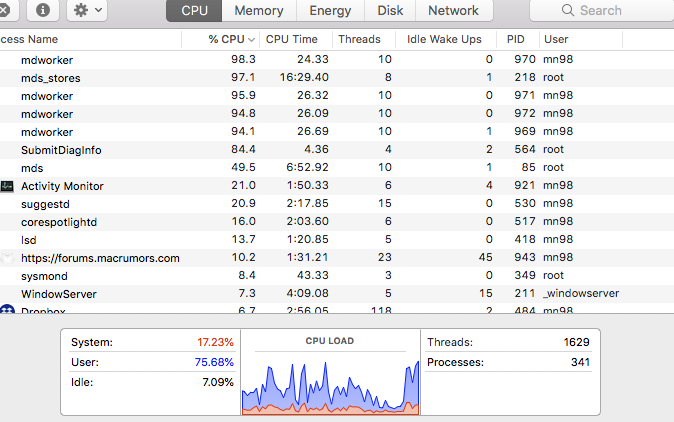Select the suggestd process

tap(337, 204)
